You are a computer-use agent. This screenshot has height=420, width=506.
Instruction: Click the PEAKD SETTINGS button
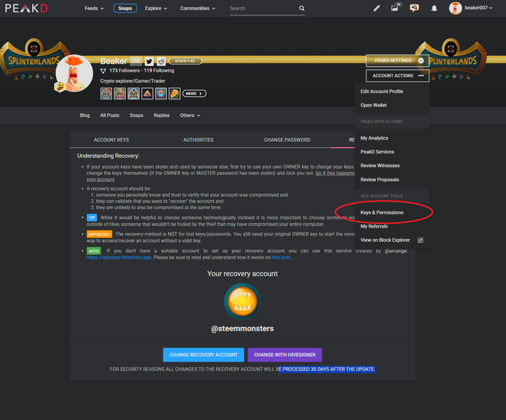coord(397,61)
